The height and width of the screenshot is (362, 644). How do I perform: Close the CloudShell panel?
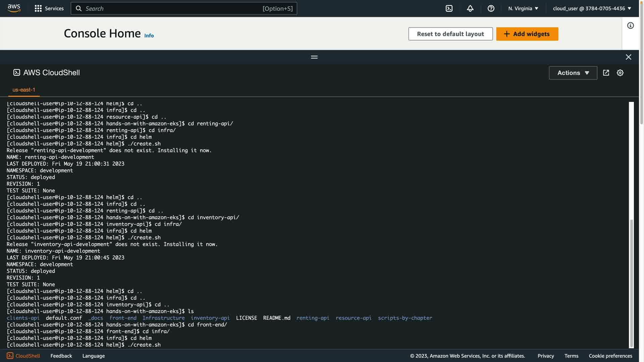coord(628,57)
